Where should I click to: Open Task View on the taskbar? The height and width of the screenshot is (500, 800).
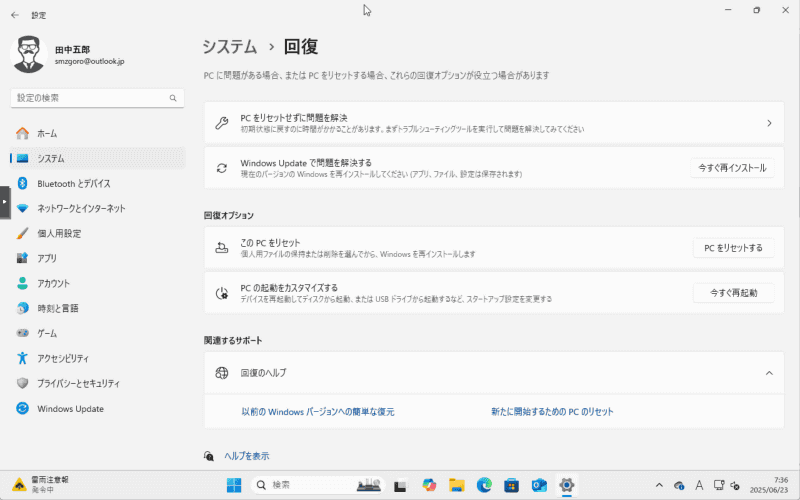pos(401,485)
